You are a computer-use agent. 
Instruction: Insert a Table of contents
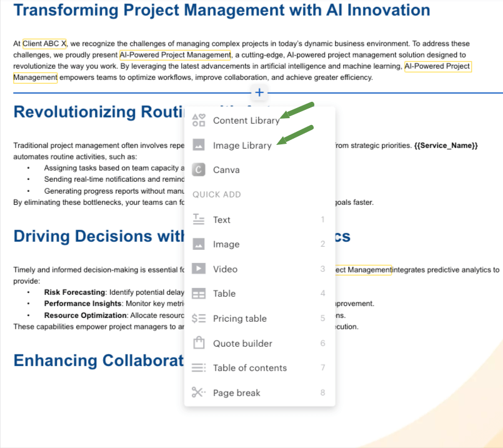[259, 368]
